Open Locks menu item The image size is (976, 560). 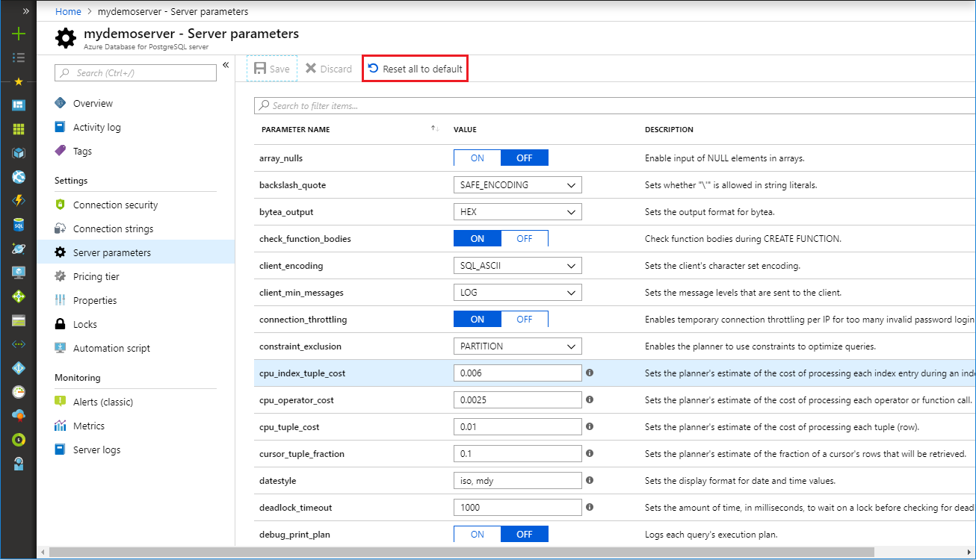(85, 324)
